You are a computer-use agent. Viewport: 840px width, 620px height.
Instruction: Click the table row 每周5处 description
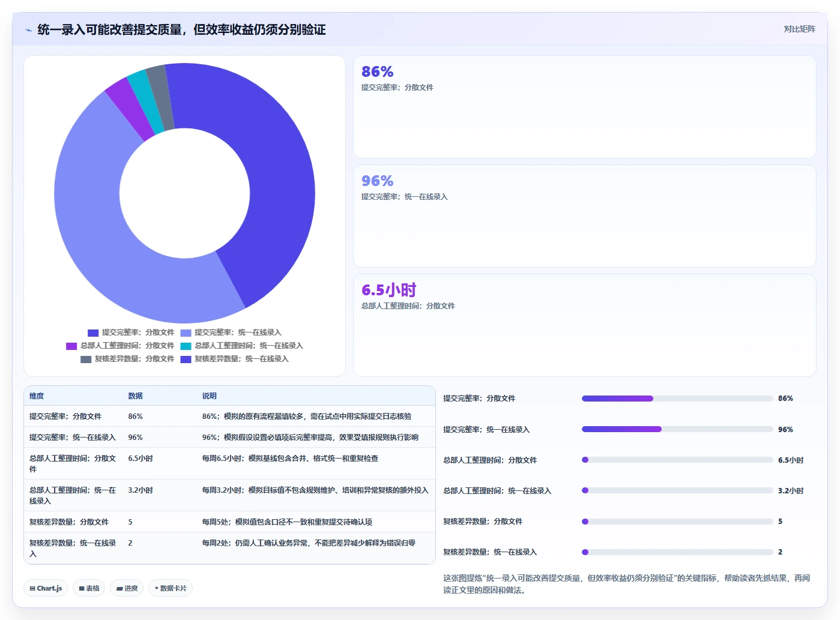287,522
